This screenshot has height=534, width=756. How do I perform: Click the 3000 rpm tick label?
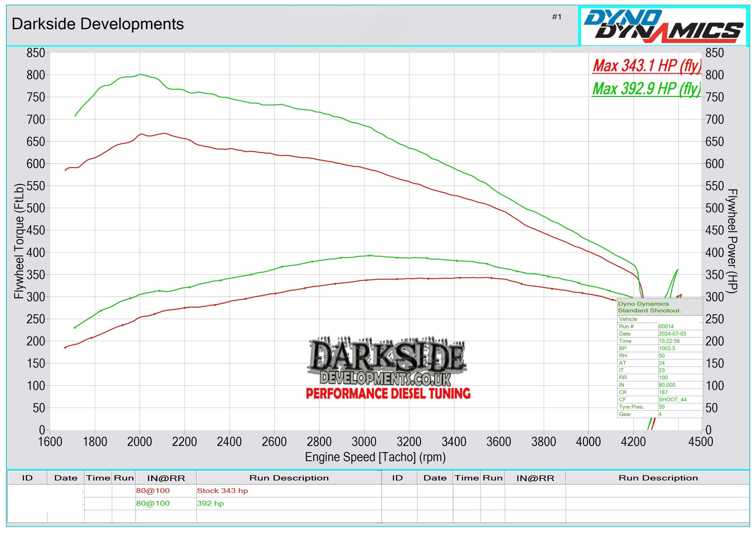pyautogui.click(x=364, y=441)
